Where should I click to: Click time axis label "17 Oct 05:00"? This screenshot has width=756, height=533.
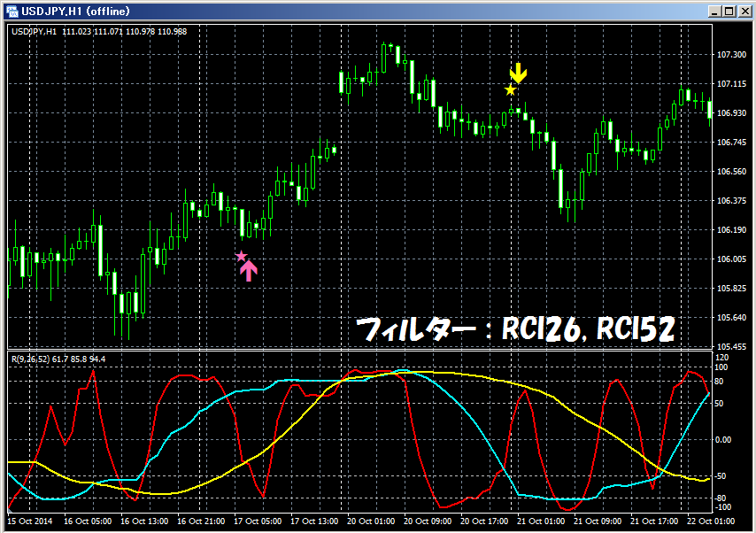258,521
